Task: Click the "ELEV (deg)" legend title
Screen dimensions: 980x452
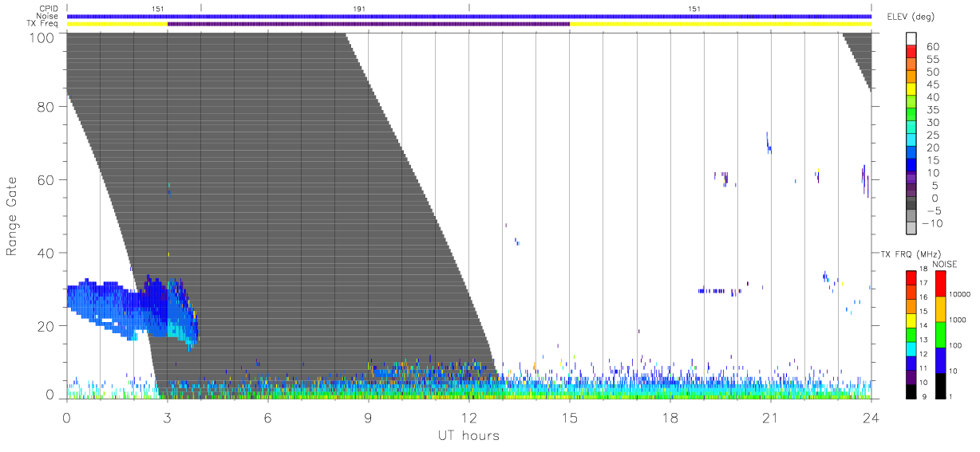Action: click(910, 18)
